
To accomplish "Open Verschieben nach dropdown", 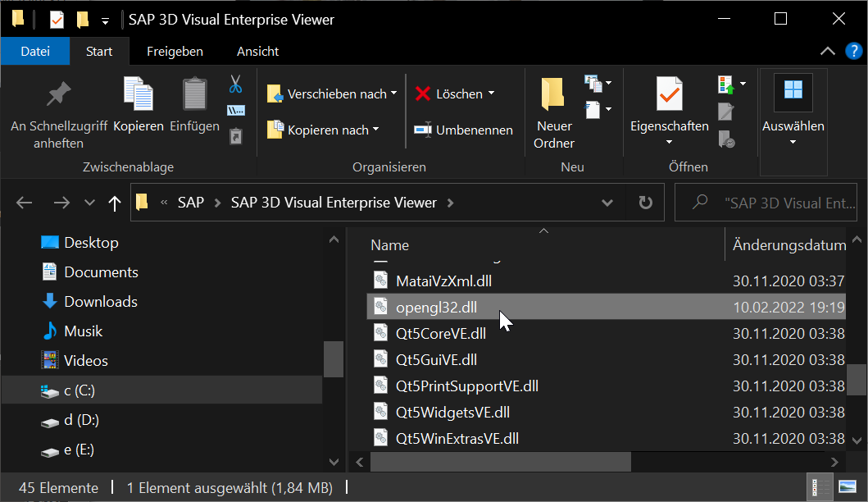I will coord(332,94).
